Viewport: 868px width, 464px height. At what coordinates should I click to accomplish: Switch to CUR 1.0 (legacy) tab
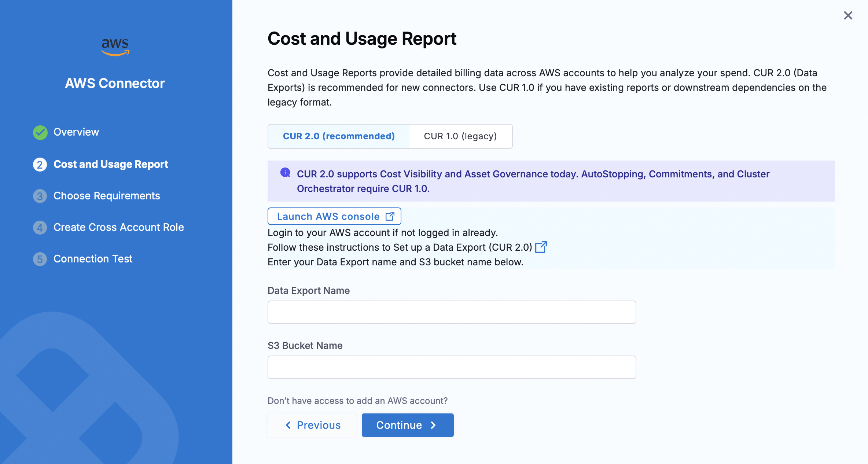tap(460, 136)
